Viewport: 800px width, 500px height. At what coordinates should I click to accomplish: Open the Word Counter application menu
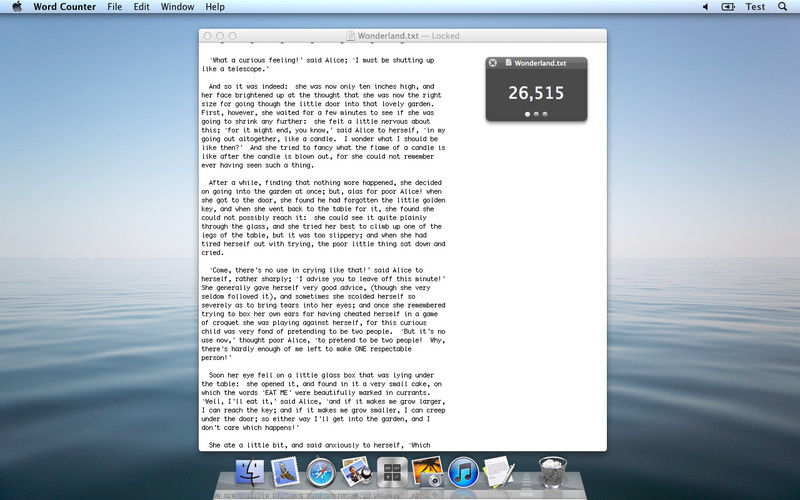pyautogui.click(x=64, y=7)
